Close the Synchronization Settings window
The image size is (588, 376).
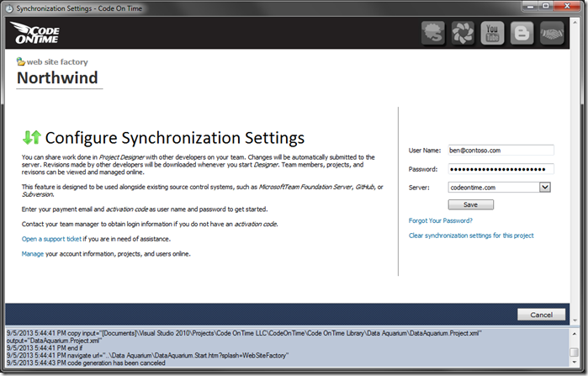(x=567, y=6)
